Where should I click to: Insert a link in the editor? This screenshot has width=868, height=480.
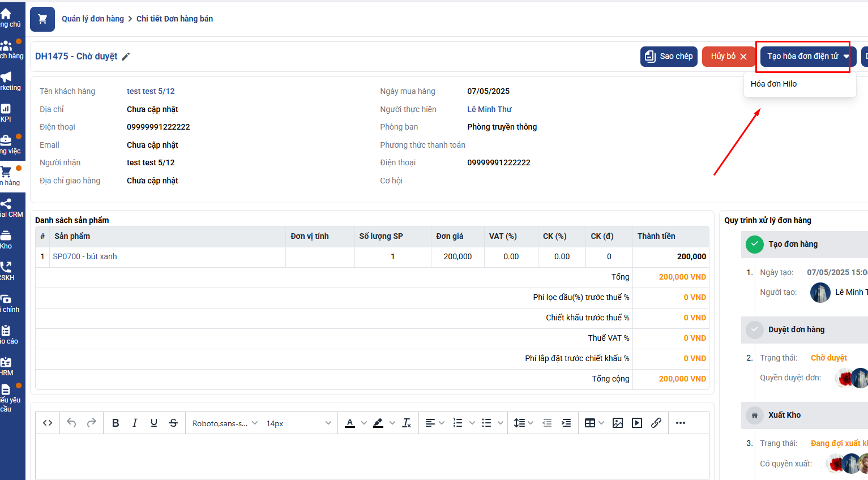pyautogui.click(x=656, y=423)
